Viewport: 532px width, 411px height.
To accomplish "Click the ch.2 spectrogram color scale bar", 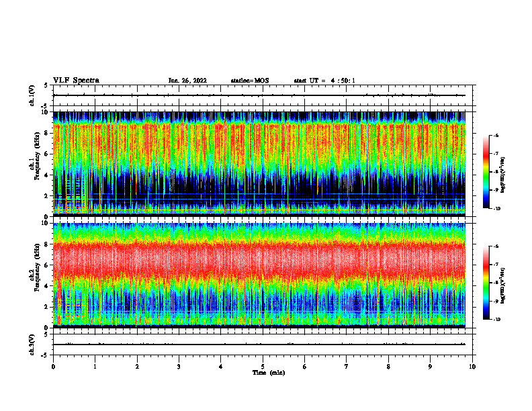I will click(x=486, y=283).
